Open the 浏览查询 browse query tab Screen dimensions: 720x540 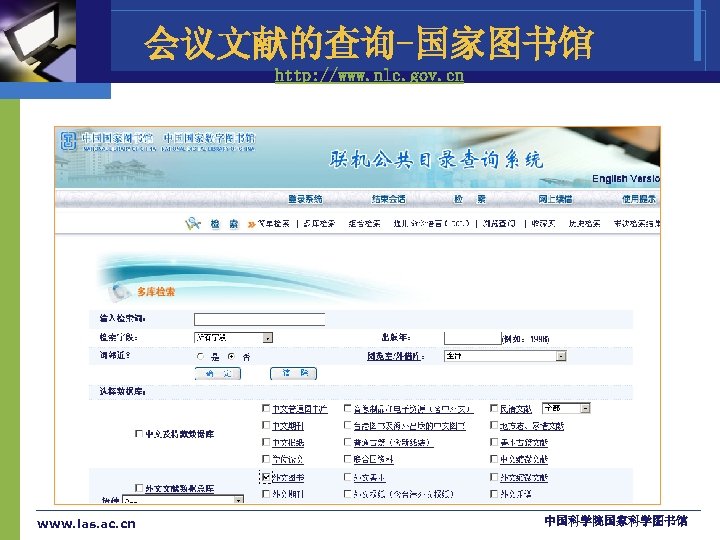[x=499, y=224]
